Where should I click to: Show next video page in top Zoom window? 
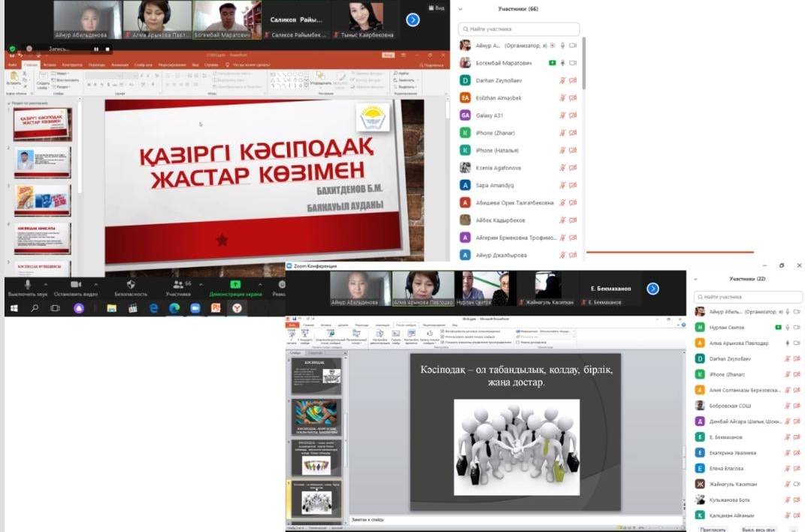[413, 20]
